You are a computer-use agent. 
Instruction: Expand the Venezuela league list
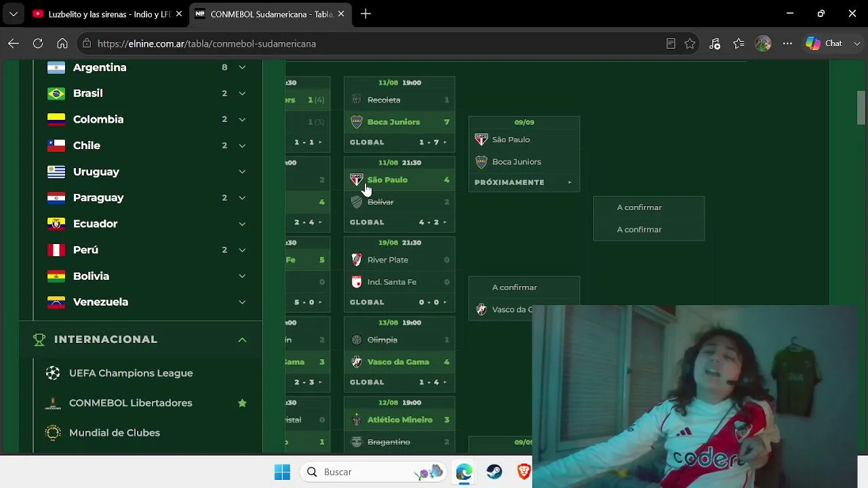[x=242, y=302]
